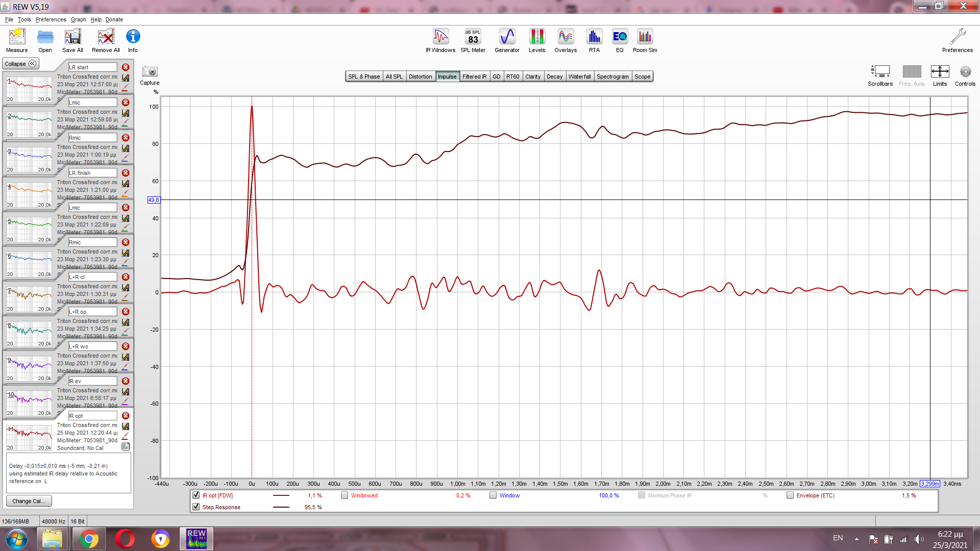This screenshot has width=980, height=551.
Task: Switch to the Waterfall tab
Action: click(579, 77)
